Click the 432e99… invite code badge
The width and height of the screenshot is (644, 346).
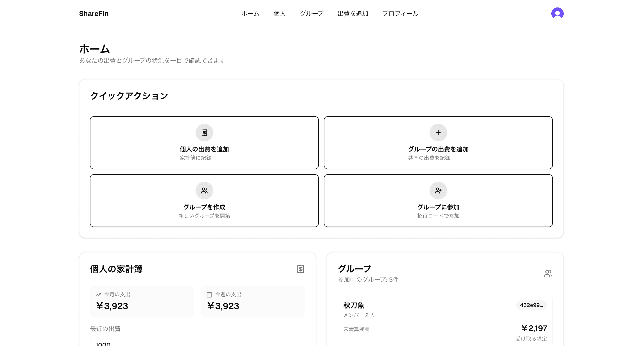(531, 305)
